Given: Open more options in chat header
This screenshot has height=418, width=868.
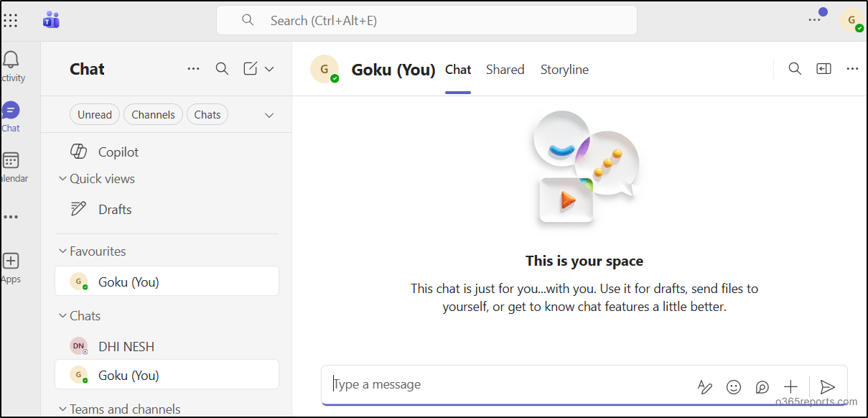Looking at the screenshot, I should click(x=852, y=69).
